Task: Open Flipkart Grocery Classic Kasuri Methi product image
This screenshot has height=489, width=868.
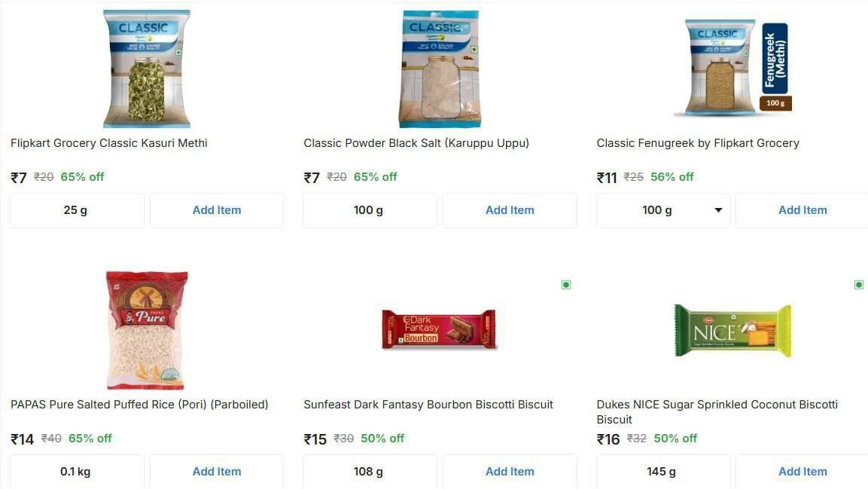Action: pos(147,68)
